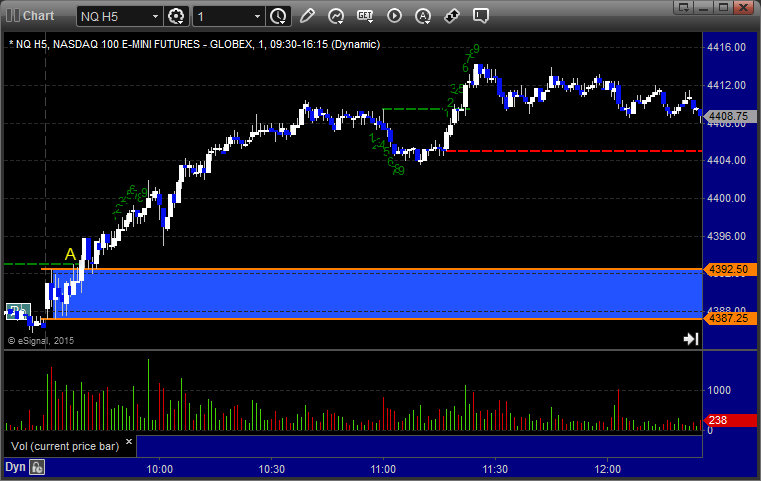Click the symbol linking arrows icon
761x481 pixels.
click(452, 16)
